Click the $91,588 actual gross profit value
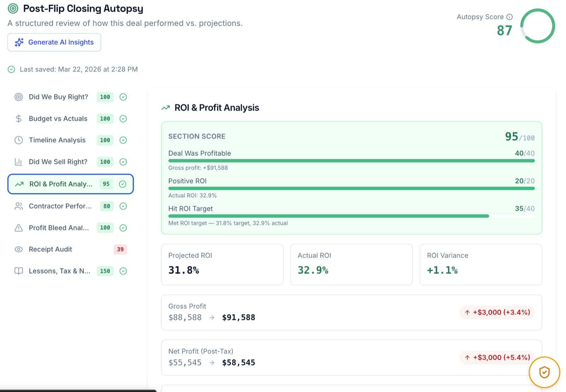 (x=239, y=318)
